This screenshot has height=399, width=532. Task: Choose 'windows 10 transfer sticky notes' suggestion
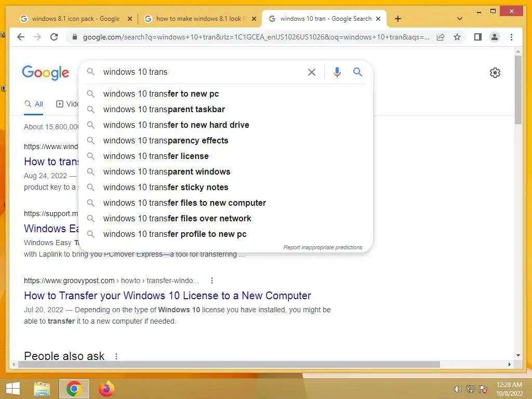225,187
